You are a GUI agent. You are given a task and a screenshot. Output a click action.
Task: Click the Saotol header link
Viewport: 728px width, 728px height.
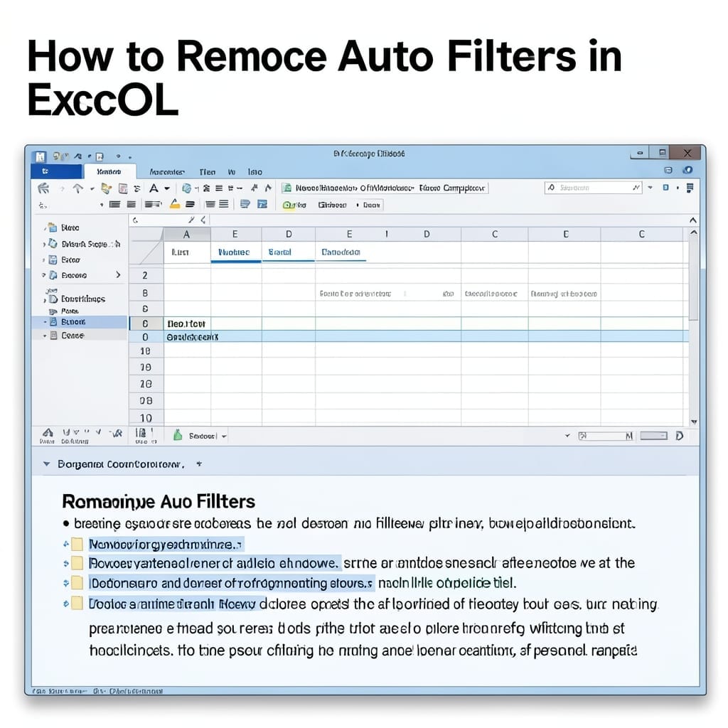[279, 252]
